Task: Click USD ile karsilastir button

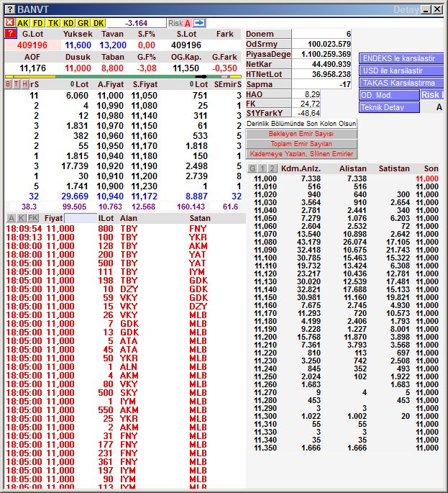Action: [x=401, y=71]
